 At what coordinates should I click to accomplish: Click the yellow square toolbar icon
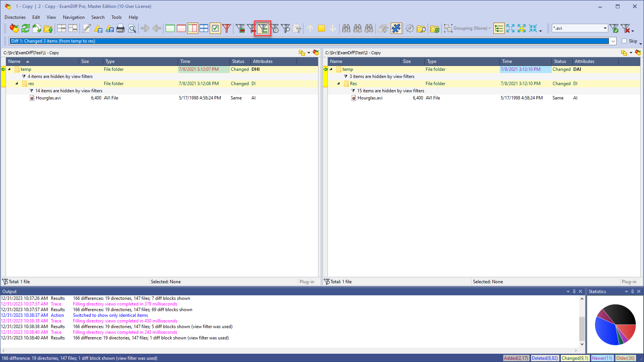click(x=321, y=28)
